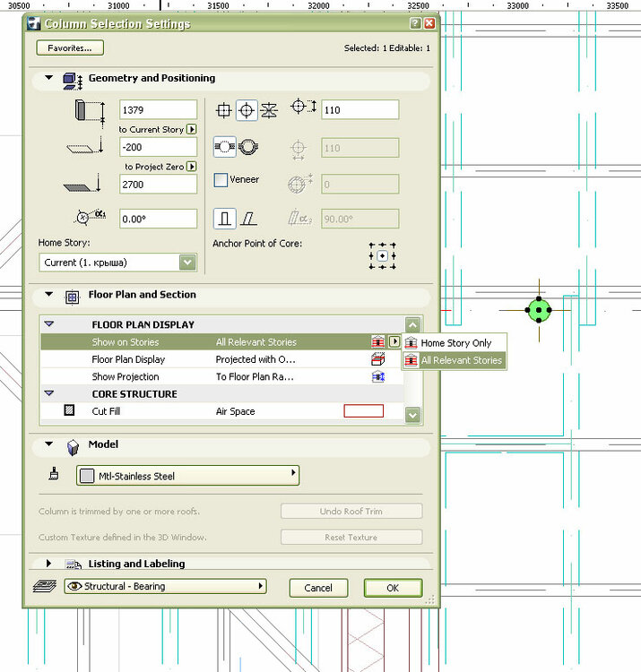Click the Project Zero elevation field 2700
The width and height of the screenshot is (641, 672).
click(158, 185)
